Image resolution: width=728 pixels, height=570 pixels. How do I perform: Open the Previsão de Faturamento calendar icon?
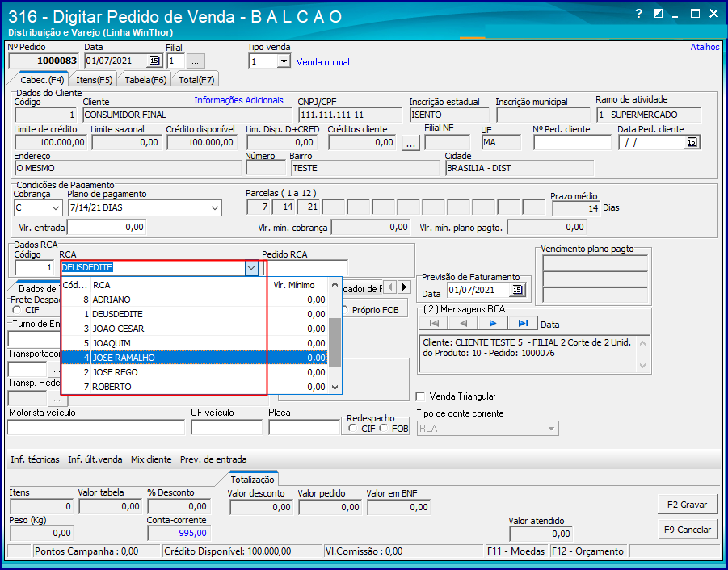[517, 291]
